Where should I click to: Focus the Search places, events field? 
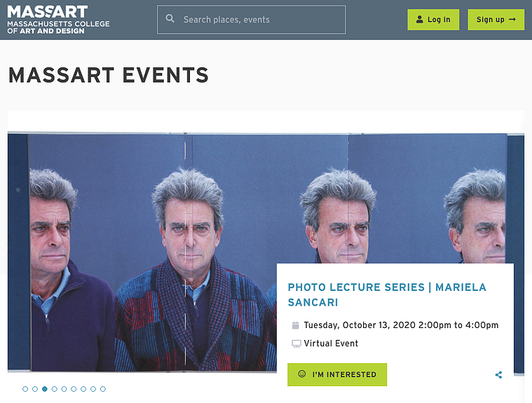tap(251, 20)
